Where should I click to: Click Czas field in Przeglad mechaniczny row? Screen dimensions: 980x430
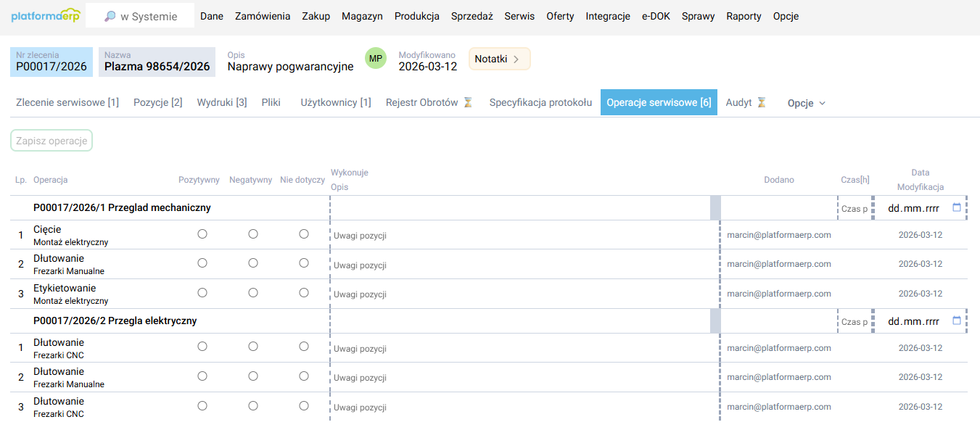point(854,209)
